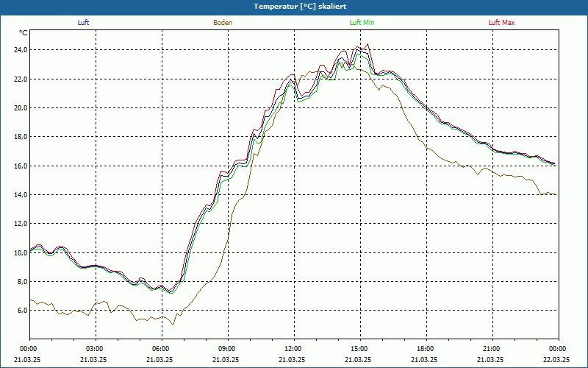Click the 16,0 y-axis value
The image size is (588, 368).
click(21, 166)
